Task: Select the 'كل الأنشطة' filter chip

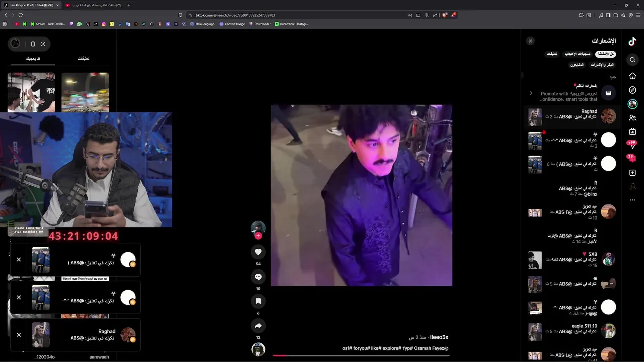Action: [606, 54]
